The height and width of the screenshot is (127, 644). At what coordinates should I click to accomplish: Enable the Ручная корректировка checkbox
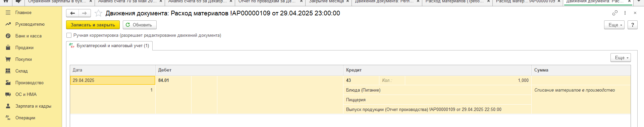(x=69, y=35)
